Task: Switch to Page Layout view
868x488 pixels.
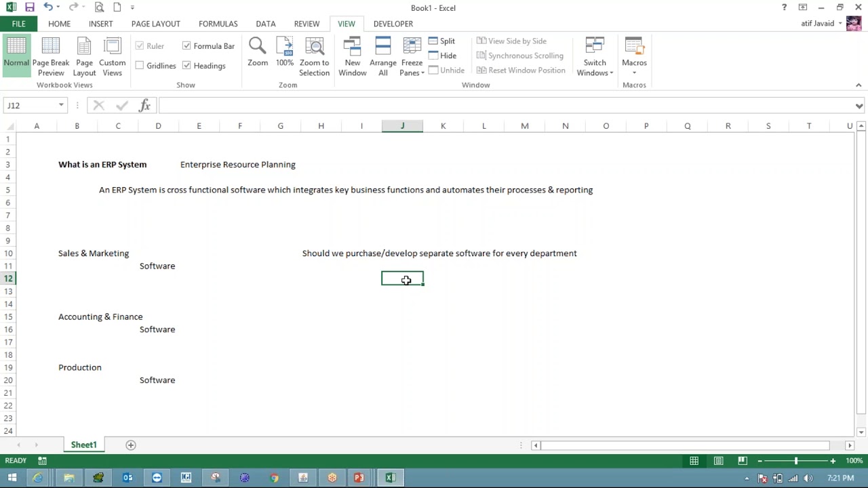Action: pos(84,56)
